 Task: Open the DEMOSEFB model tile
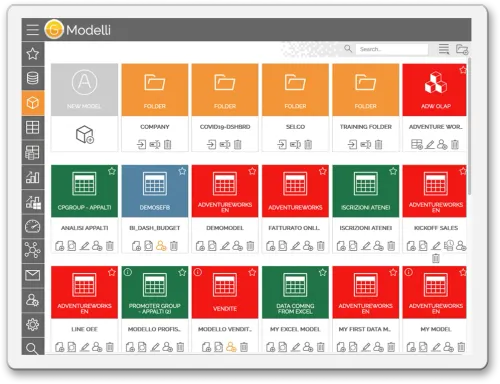(x=155, y=191)
